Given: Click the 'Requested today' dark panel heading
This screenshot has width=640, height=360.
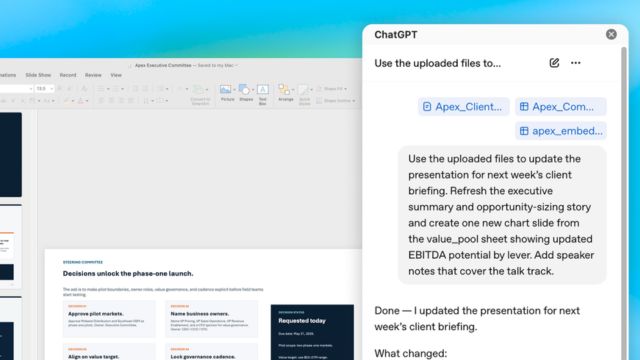Looking at the screenshot, I should pyautogui.click(x=302, y=321).
